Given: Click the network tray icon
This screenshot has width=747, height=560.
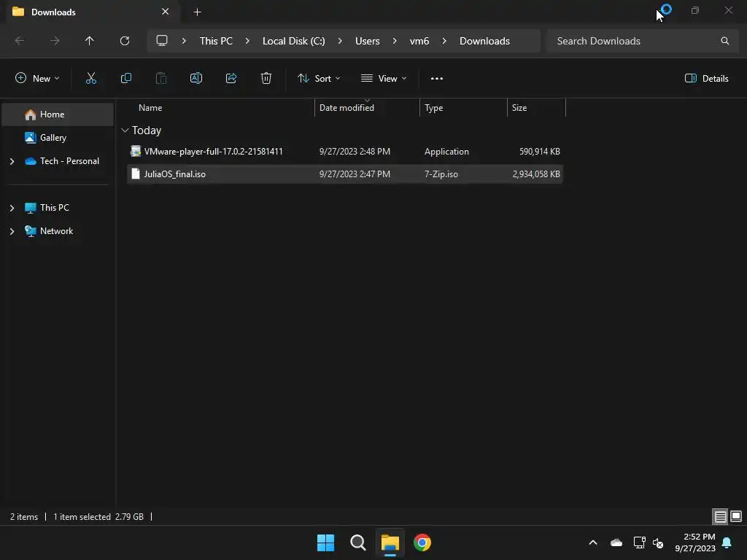Looking at the screenshot, I should pyautogui.click(x=639, y=542).
